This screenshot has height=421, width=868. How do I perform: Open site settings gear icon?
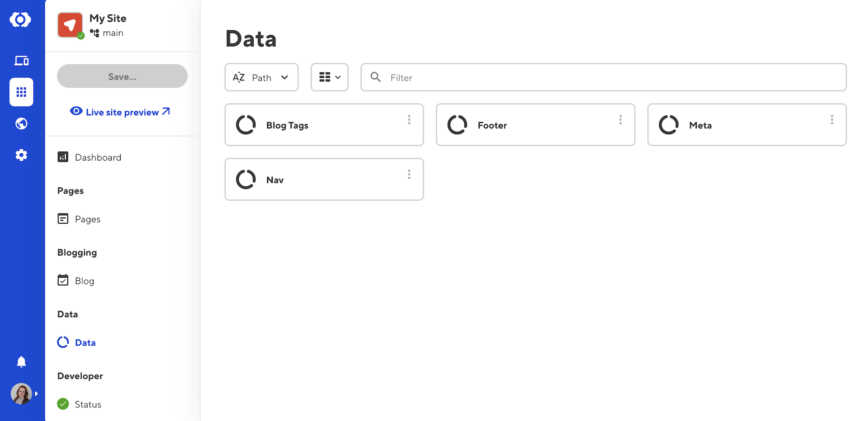21,155
